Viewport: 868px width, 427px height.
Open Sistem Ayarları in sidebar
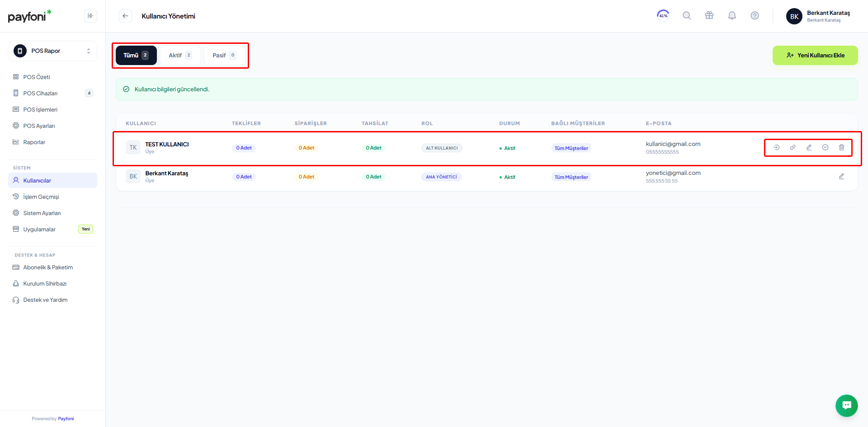click(52, 213)
